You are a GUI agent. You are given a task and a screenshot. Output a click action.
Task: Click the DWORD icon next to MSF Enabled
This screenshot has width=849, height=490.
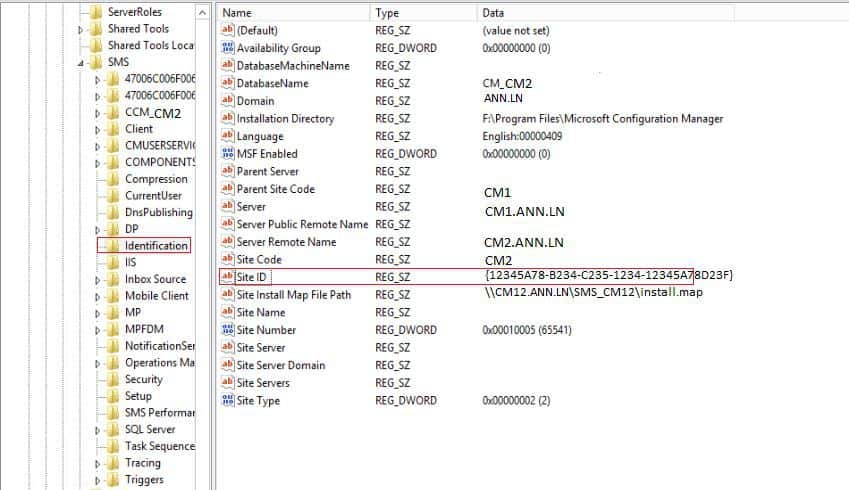pyautogui.click(x=227, y=153)
